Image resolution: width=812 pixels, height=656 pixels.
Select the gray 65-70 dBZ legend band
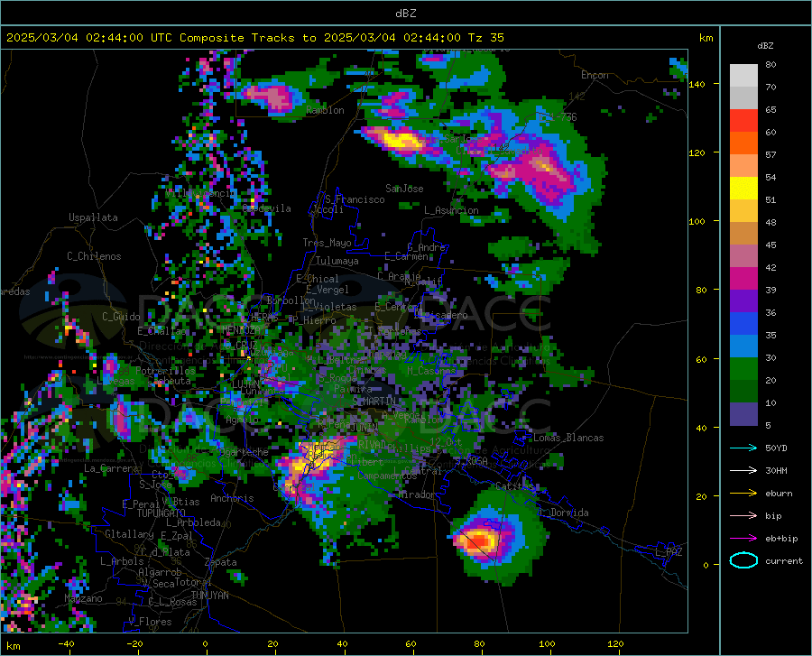coord(743,97)
